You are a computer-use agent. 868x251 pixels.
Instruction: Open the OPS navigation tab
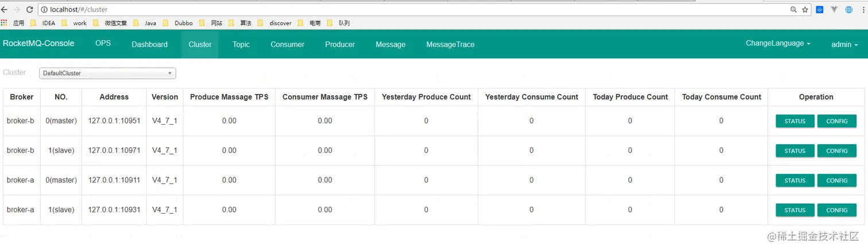(103, 44)
